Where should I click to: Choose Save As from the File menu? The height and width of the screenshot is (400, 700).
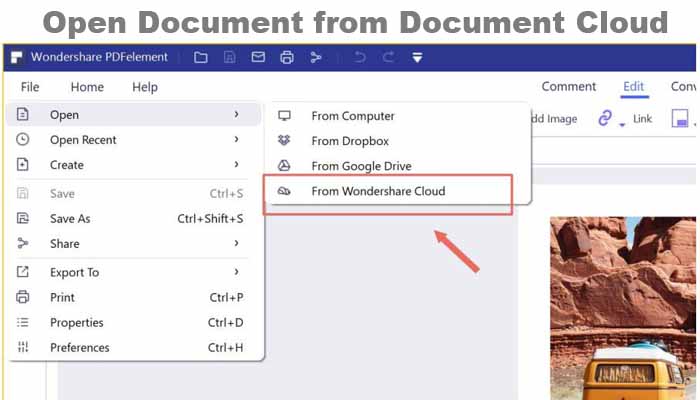click(133, 218)
